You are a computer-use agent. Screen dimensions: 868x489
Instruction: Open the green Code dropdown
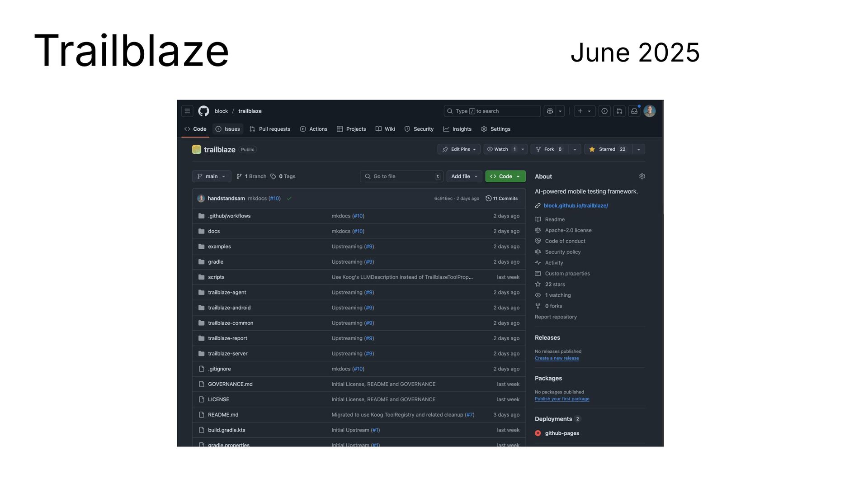pyautogui.click(x=505, y=176)
